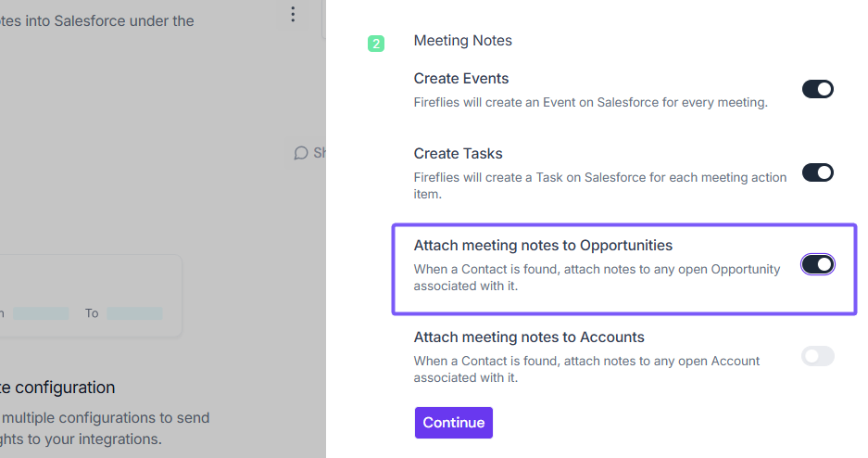868x458 pixels.
Task: Click the Create Tasks description about action items
Action: pyautogui.click(x=599, y=184)
